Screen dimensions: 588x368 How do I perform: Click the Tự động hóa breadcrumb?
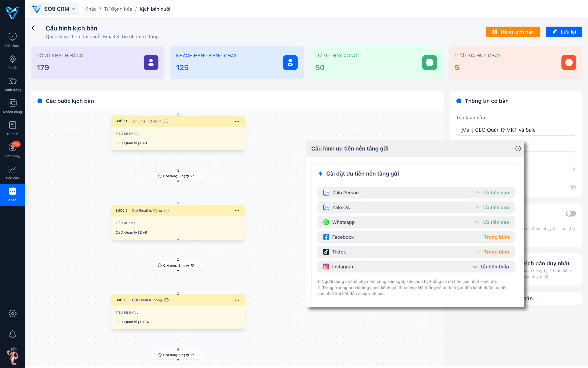(x=118, y=9)
